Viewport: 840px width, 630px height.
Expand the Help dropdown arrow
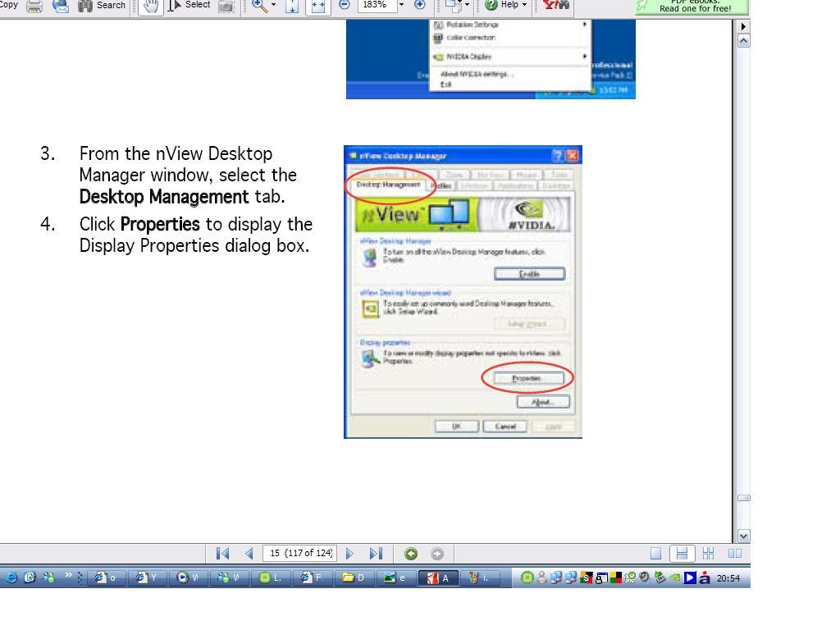(x=524, y=6)
